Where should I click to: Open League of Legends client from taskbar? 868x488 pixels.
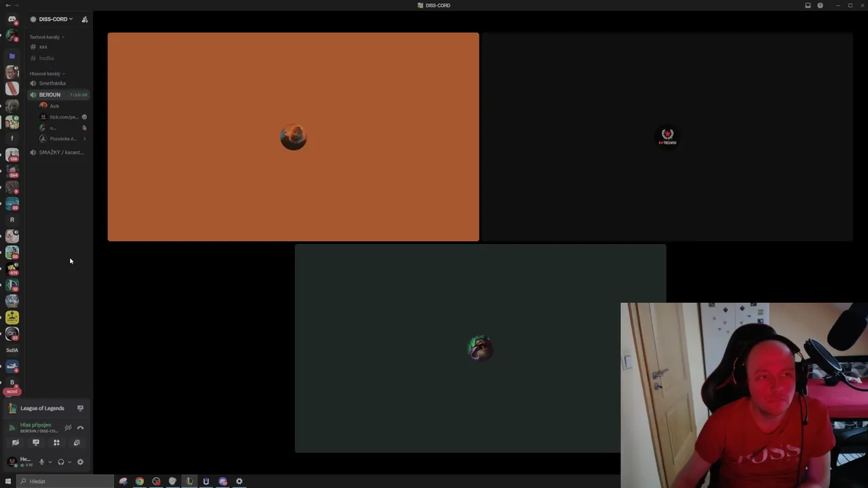pyautogui.click(x=189, y=481)
